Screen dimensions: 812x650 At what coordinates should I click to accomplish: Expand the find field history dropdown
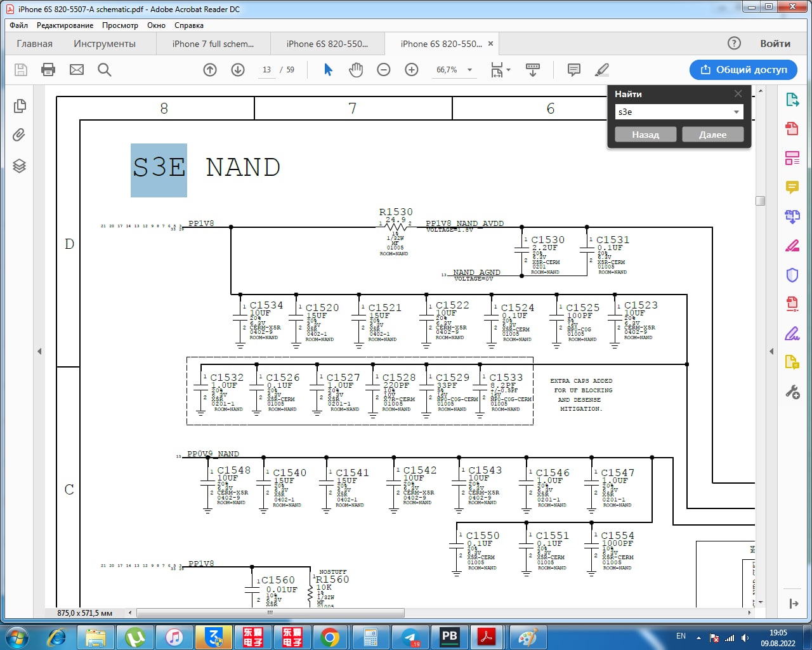pyautogui.click(x=736, y=112)
